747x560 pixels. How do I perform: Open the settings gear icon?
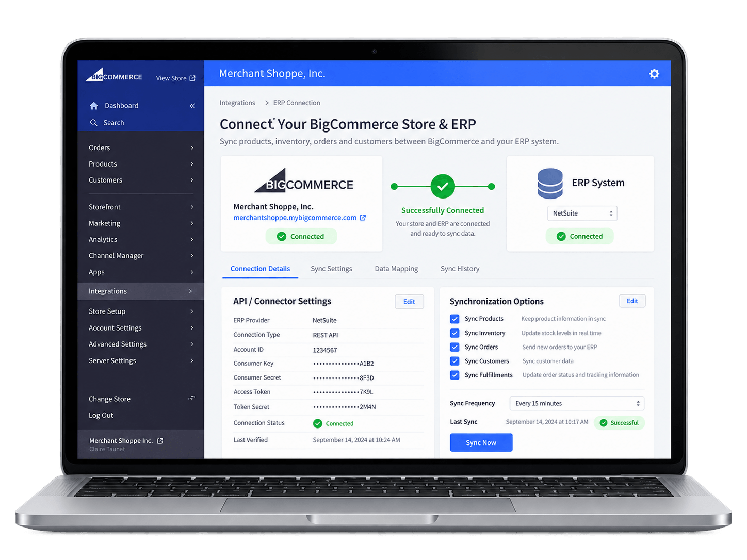pos(654,74)
